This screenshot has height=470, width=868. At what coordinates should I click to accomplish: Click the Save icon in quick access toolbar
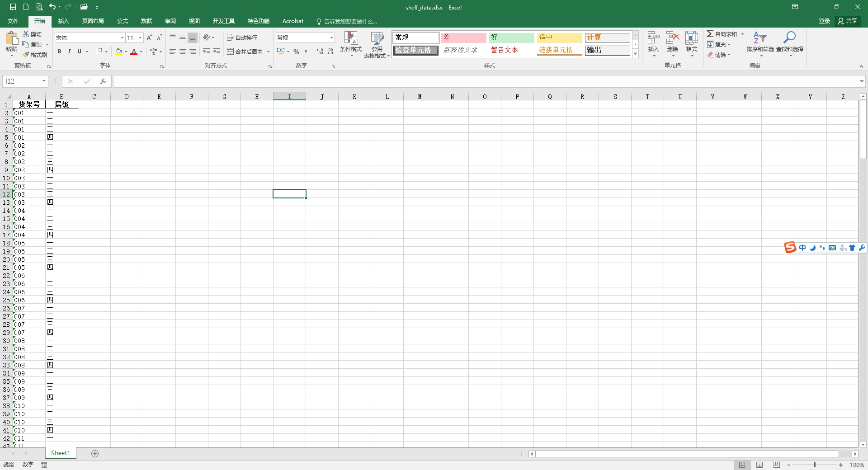pyautogui.click(x=13, y=7)
